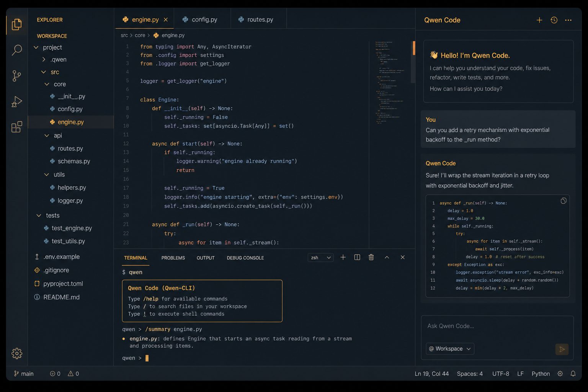Screen dimensions: 588x392
Task: Switch to the routes.py editor tab
Action: click(258, 20)
